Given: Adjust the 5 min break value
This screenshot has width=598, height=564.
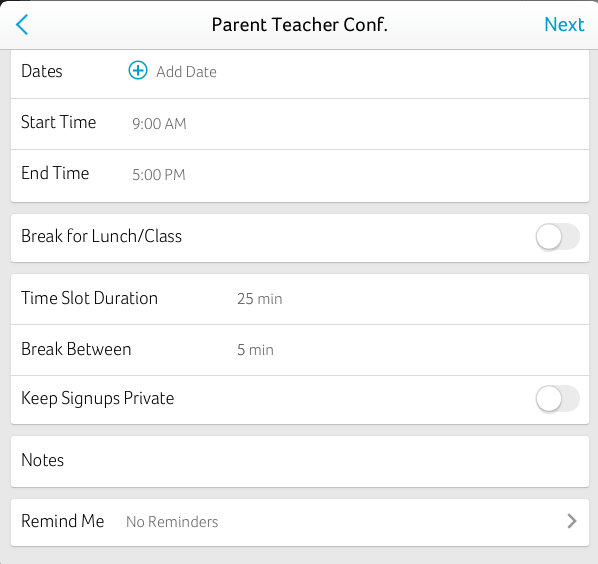Looking at the screenshot, I should [x=256, y=350].
